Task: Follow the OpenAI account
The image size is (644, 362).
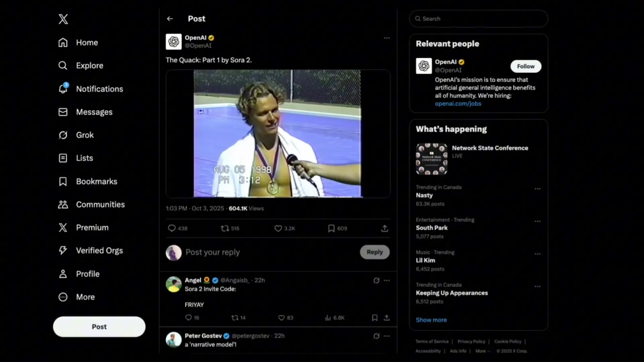Action: click(x=526, y=66)
